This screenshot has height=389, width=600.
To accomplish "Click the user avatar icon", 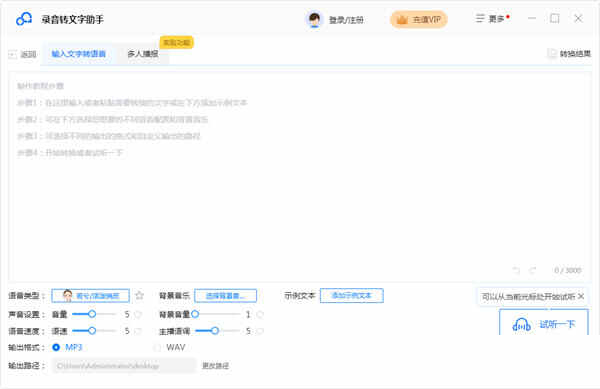I will point(314,20).
